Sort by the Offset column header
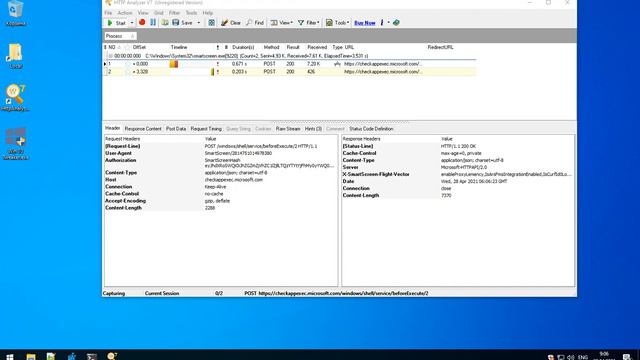The width and height of the screenshot is (640, 360). coord(140,47)
